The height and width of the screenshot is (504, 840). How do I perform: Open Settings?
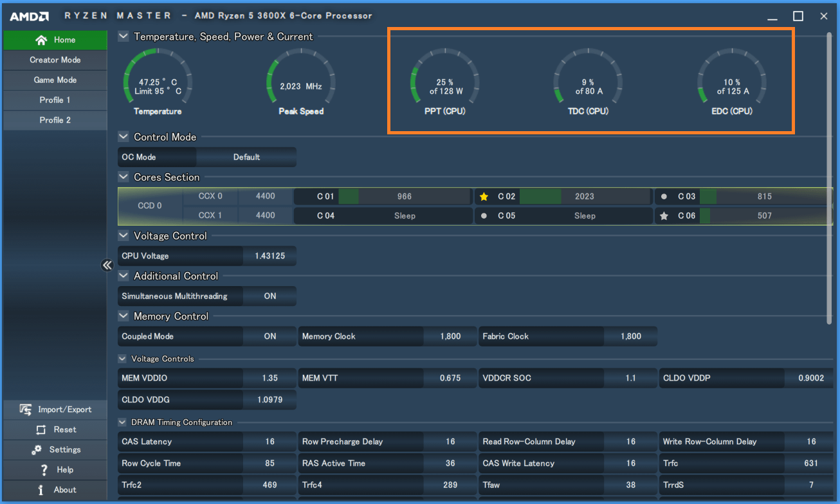(55, 449)
